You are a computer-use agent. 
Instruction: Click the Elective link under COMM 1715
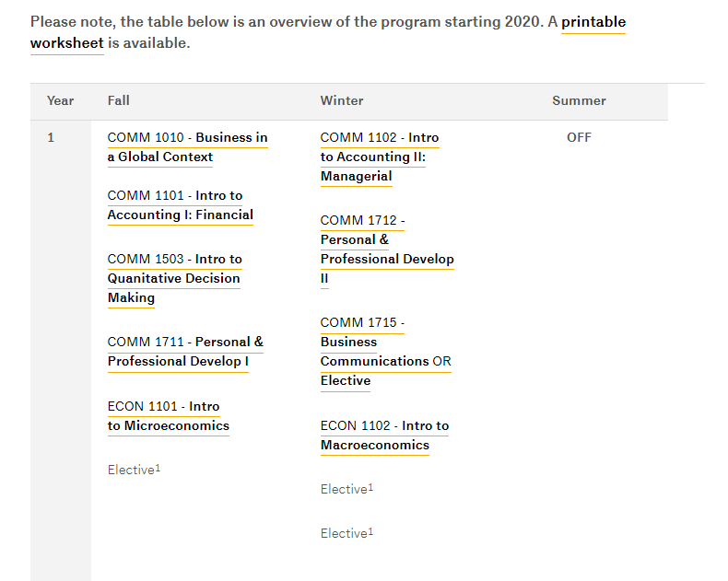tap(346, 380)
